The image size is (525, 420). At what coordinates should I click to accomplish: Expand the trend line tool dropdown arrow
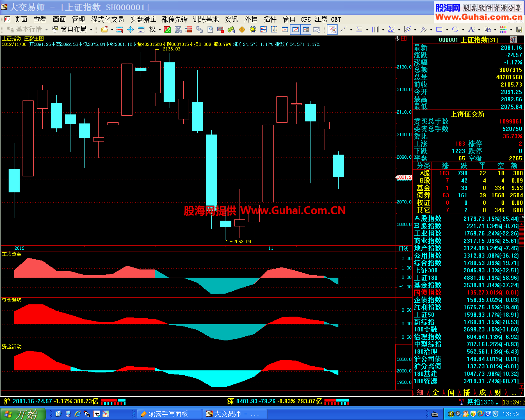pos(351,30)
